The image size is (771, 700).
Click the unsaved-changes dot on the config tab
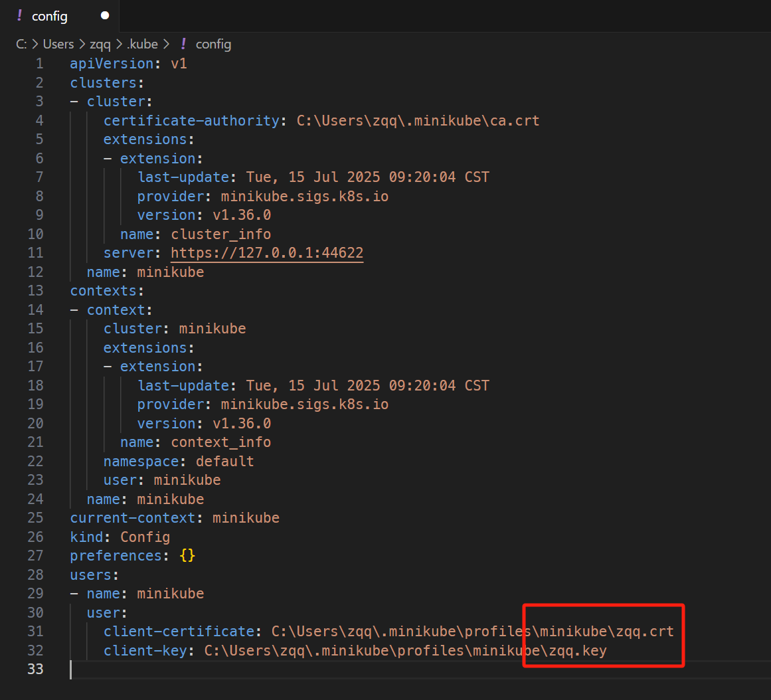[105, 16]
